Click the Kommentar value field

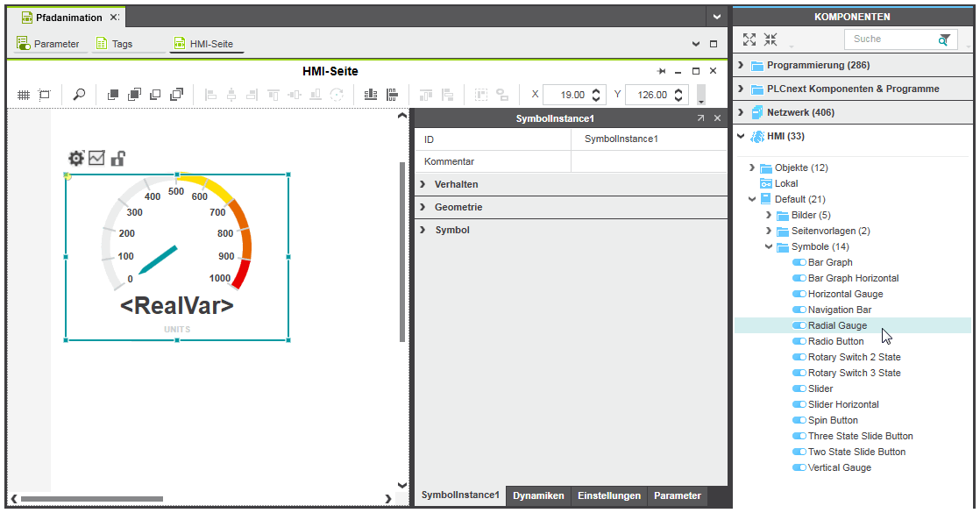click(649, 161)
